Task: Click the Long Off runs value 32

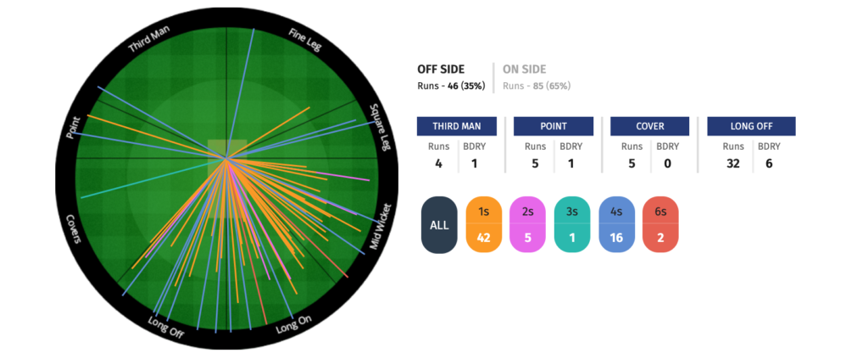Action: [733, 163]
